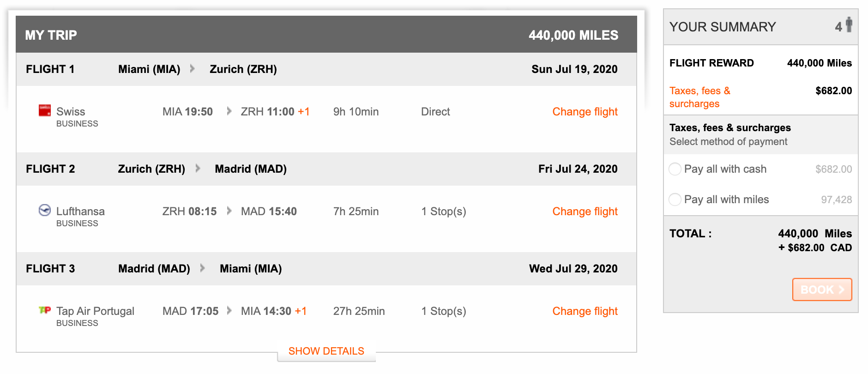Expand trip with SHOW DETAILS
Image resolution: width=868 pixels, height=374 pixels.
click(x=326, y=351)
